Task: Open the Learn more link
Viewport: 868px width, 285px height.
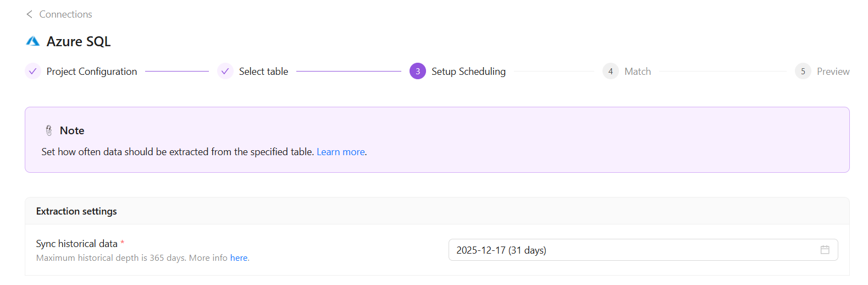Action: click(341, 152)
